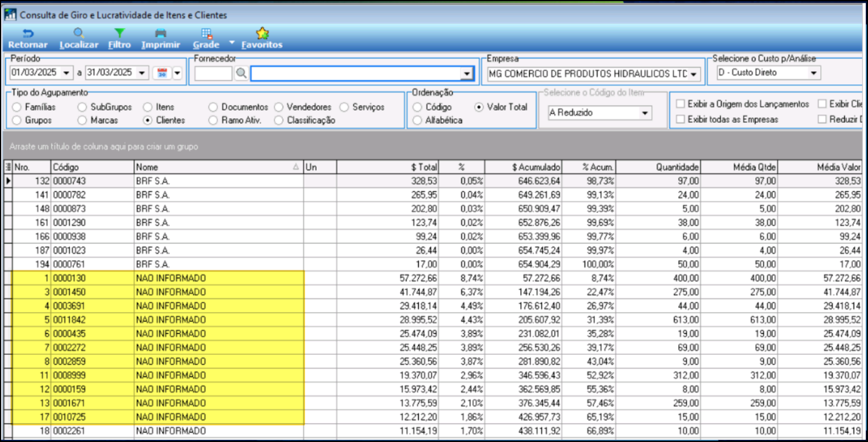Viewport: 868px width, 442px height.
Task: Select the Itens grouping option
Action: [159, 107]
